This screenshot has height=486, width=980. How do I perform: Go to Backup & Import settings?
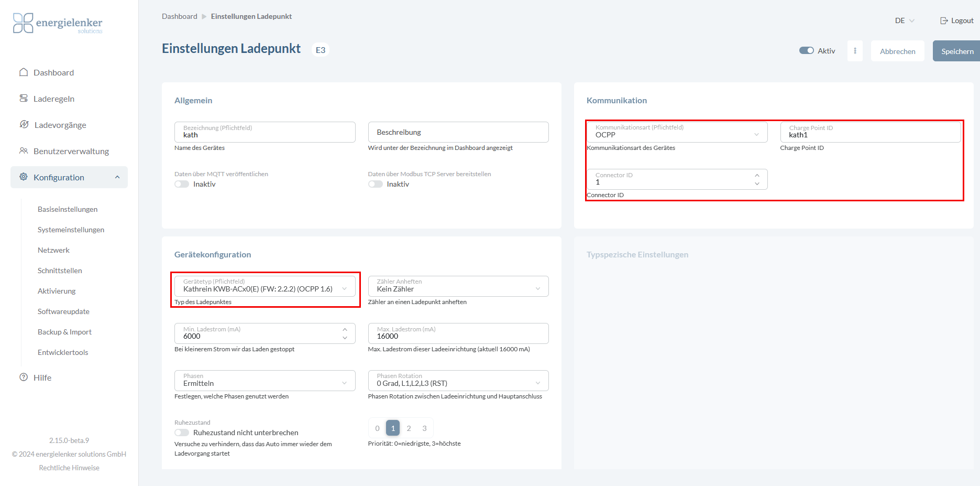(64, 332)
